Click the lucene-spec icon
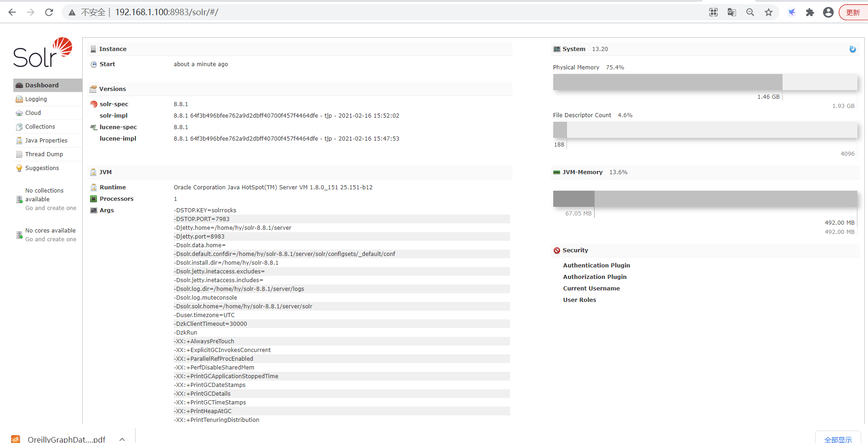The height and width of the screenshot is (443, 868). 94,127
